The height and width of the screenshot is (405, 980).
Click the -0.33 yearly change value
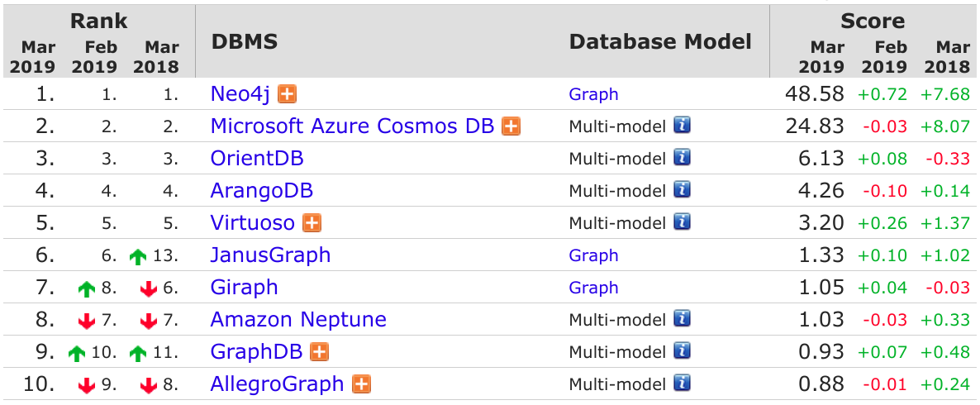(947, 159)
